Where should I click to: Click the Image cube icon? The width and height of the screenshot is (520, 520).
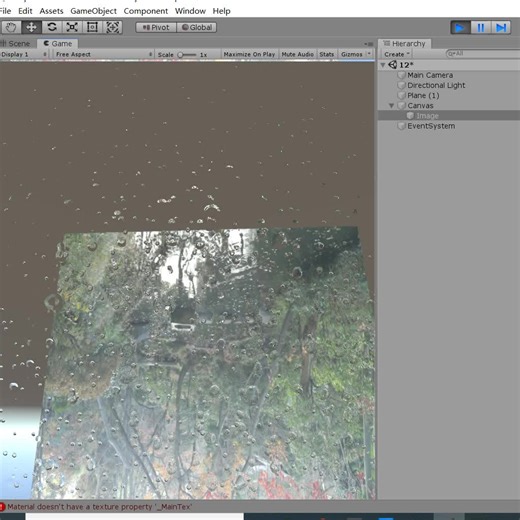click(410, 116)
